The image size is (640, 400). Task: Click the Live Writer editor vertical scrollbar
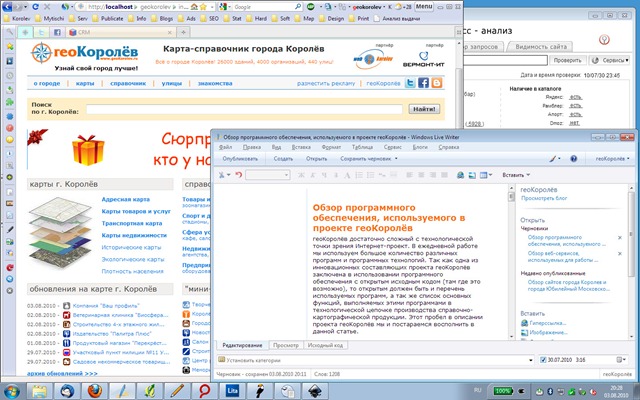click(x=511, y=262)
